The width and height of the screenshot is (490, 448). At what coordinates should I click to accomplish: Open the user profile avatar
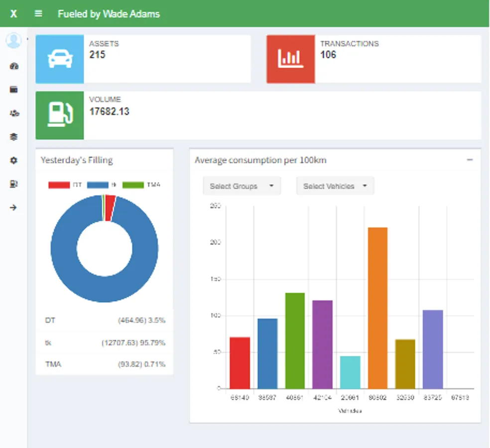13,41
